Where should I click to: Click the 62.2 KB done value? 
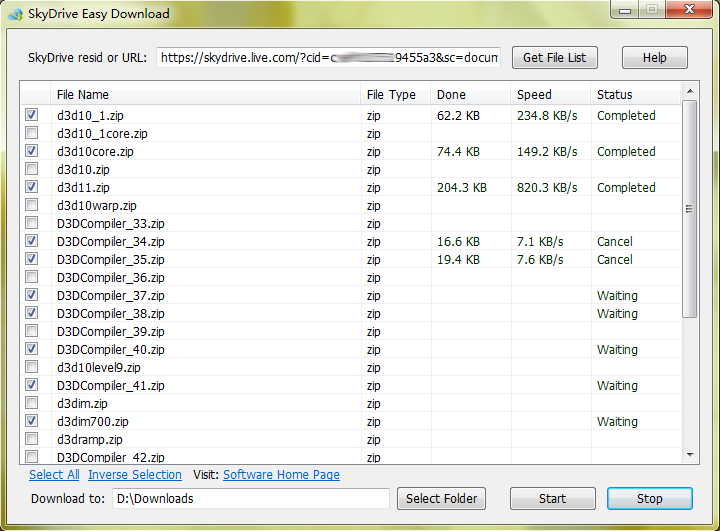(458, 116)
